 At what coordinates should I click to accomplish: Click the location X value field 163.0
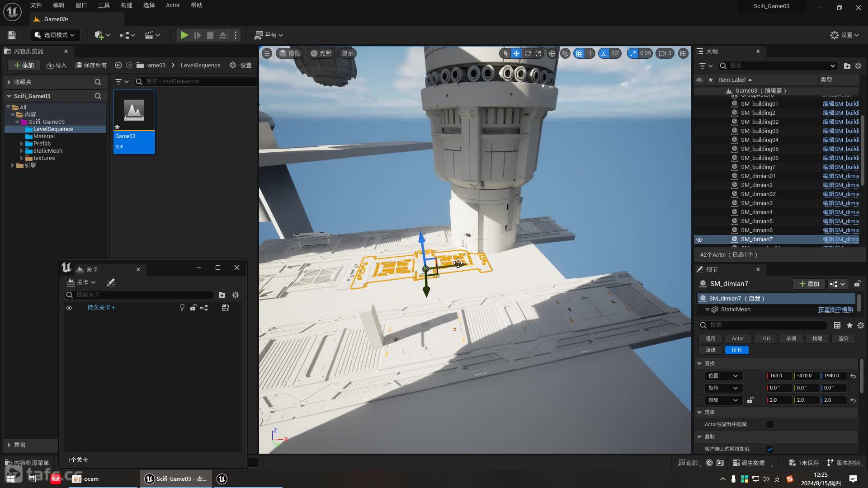779,376
